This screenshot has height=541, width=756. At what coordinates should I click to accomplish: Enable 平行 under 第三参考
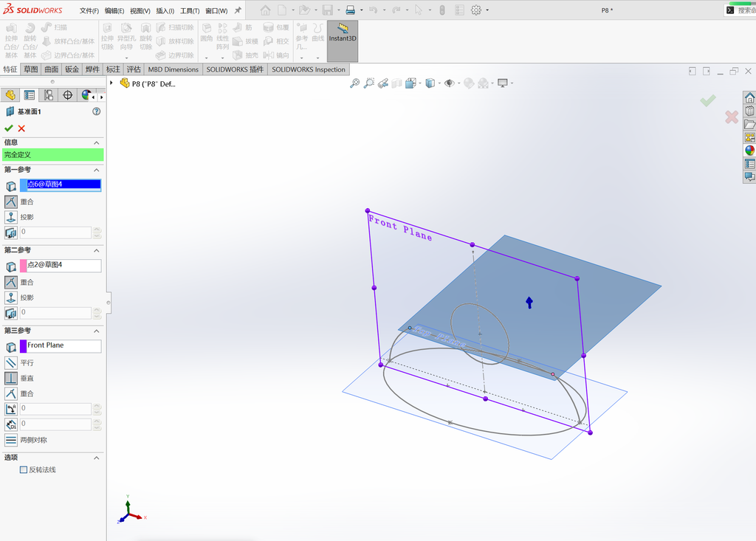coord(11,362)
